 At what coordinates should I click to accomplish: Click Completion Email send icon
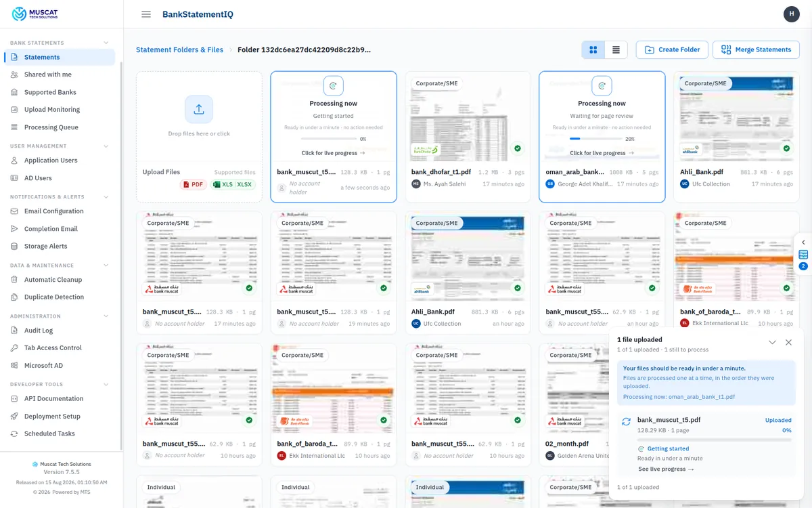[x=14, y=228]
